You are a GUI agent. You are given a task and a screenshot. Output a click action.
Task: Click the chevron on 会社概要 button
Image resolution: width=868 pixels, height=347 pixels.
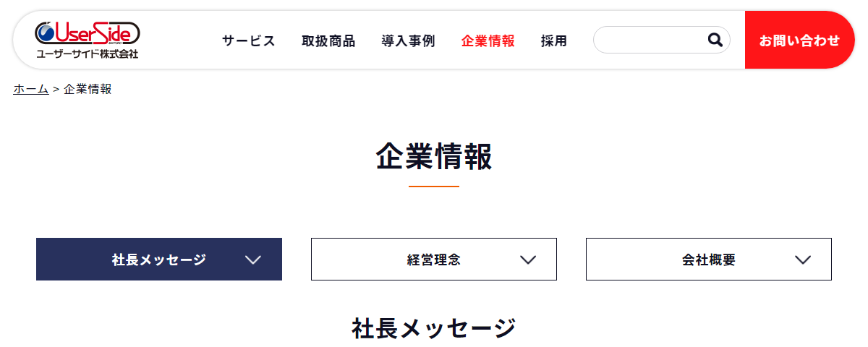[803, 260]
